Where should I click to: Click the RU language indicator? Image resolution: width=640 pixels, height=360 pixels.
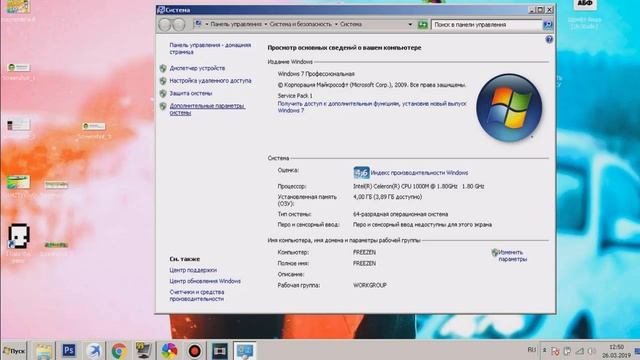pyautogui.click(x=531, y=350)
